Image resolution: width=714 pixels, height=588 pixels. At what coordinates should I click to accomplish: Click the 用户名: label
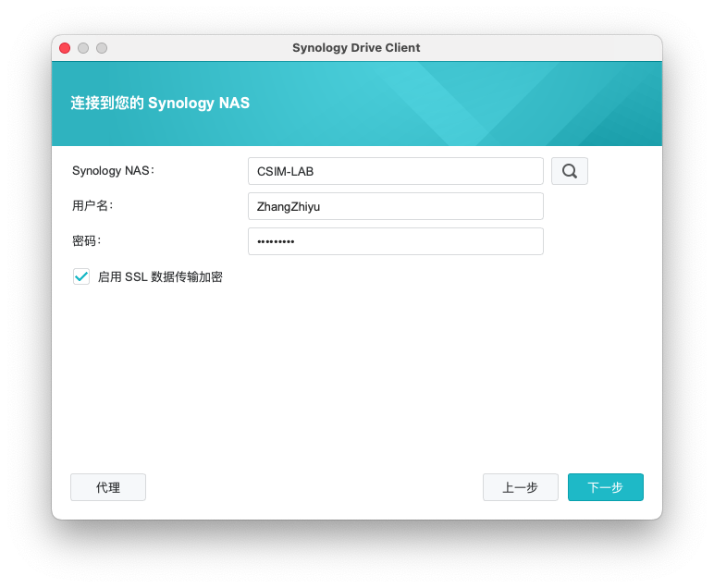pos(92,206)
